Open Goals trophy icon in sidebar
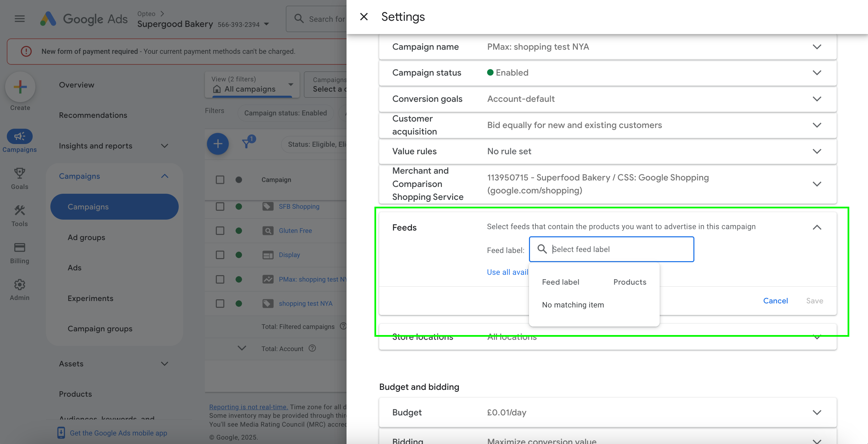This screenshot has height=444, width=868. coord(19,174)
